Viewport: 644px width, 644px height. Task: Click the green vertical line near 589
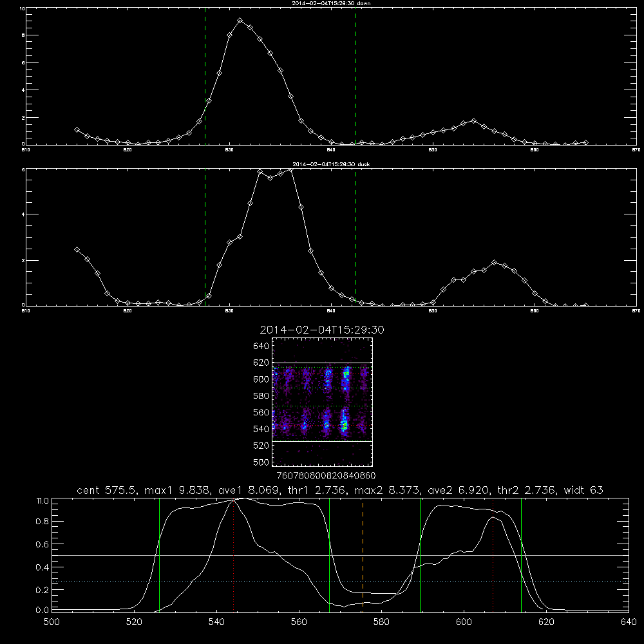pos(420,554)
